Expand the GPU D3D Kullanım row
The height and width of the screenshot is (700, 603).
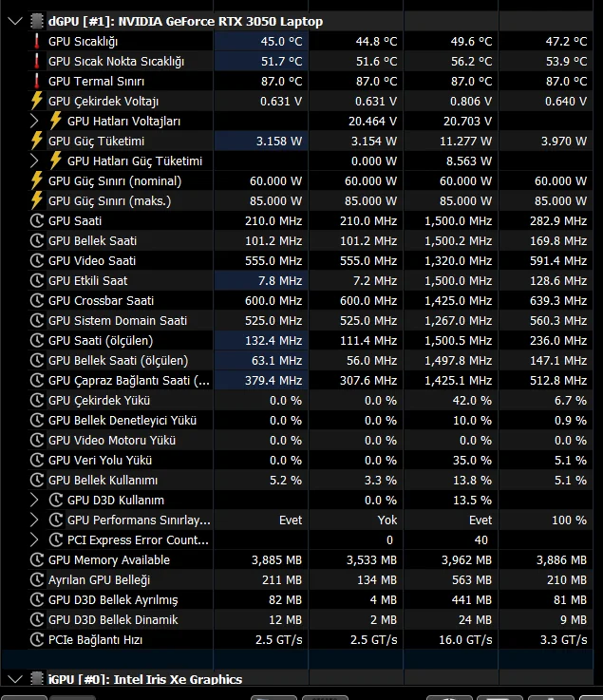(x=34, y=500)
